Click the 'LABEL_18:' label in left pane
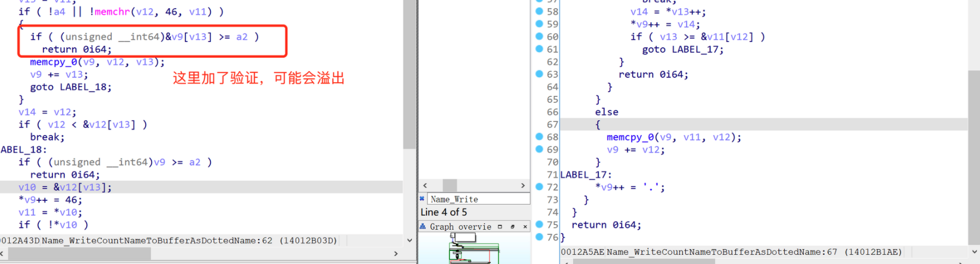This screenshot has width=980, height=264. coord(23,149)
